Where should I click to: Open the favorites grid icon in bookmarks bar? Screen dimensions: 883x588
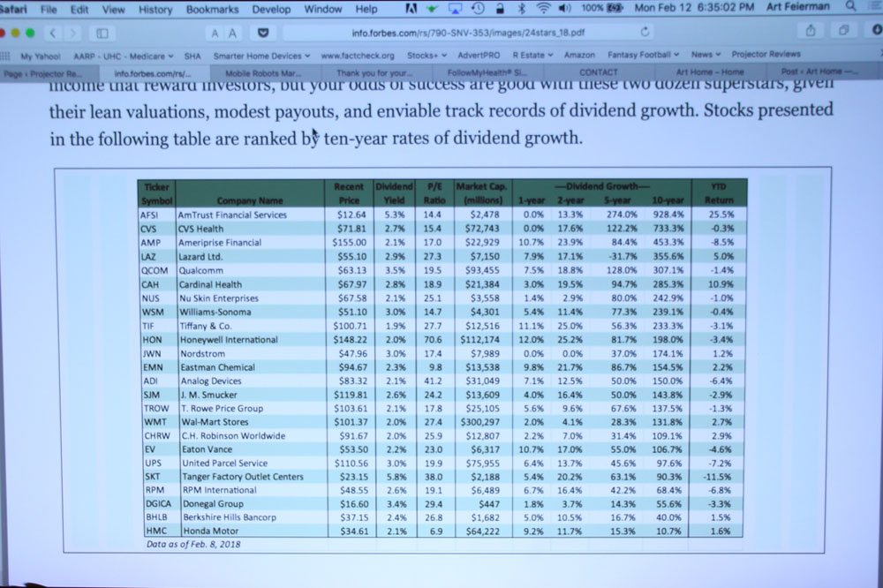click(5, 56)
